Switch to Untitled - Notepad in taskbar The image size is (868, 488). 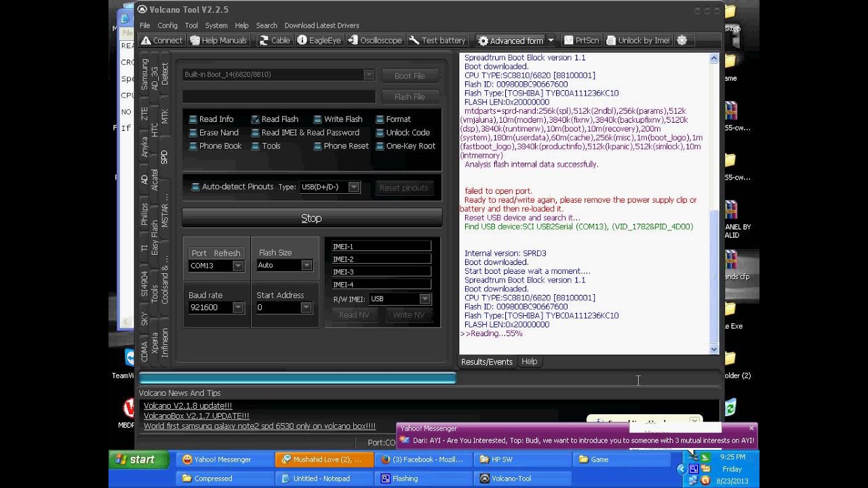(325, 479)
